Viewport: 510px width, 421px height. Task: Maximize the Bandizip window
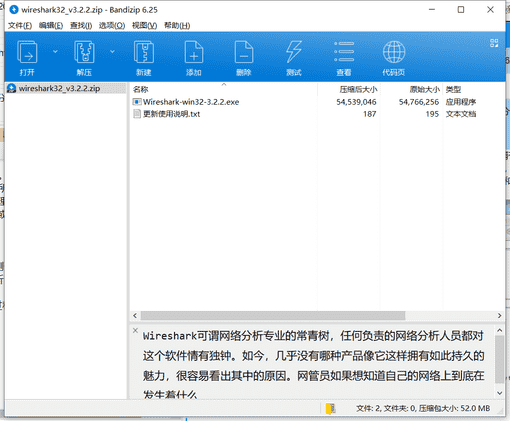pos(461,10)
